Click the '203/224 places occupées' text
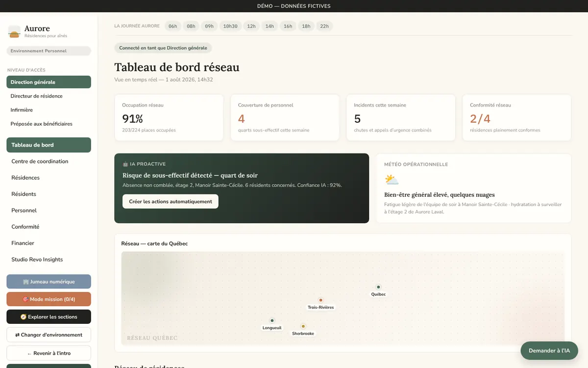The width and height of the screenshot is (588, 368). (x=149, y=130)
